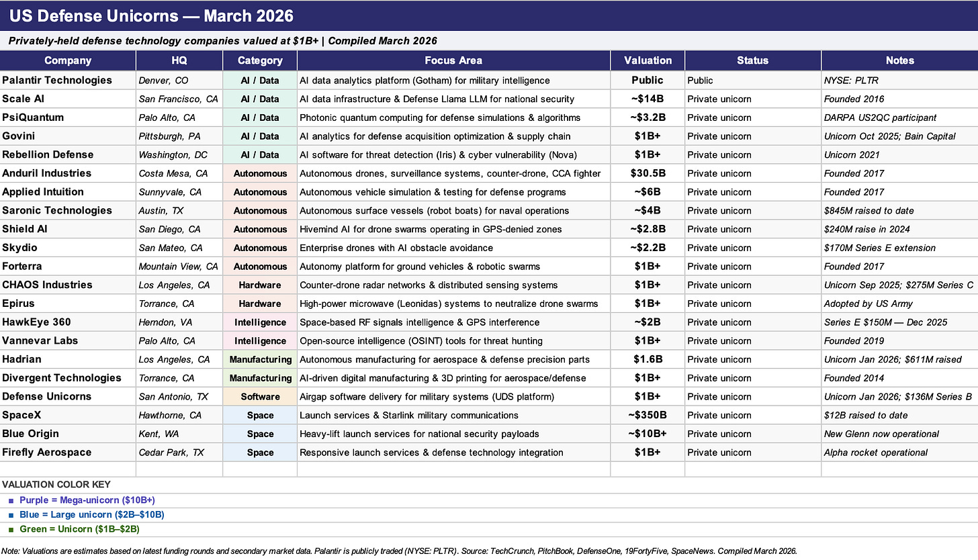Image resolution: width=978 pixels, height=560 pixels.
Task: Select the Space category cell for Blue Origin
Action: [x=260, y=434]
